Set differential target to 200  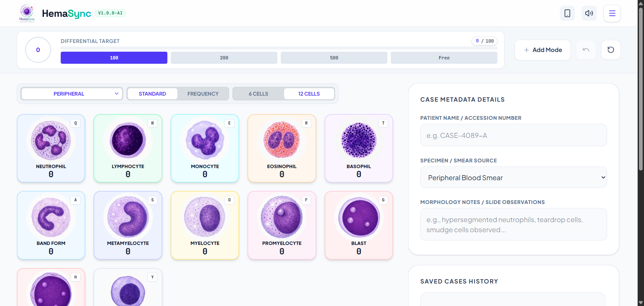[224, 58]
